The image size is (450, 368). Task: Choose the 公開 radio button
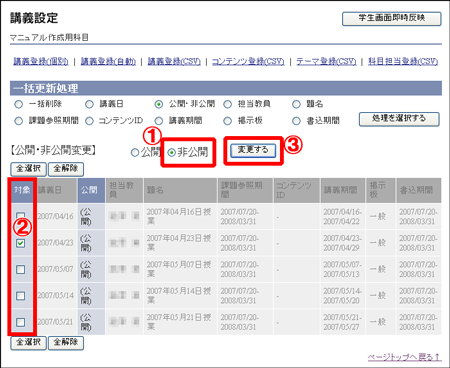tap(135, 153)
